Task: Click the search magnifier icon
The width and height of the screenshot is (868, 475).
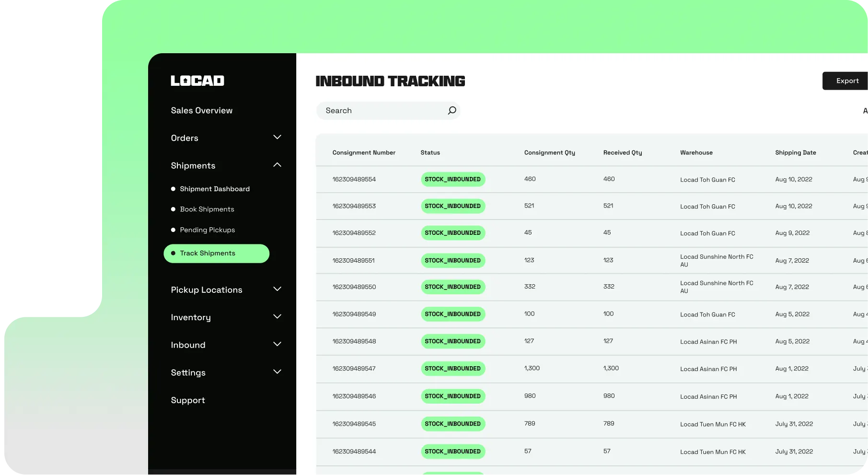Action: [451, 110]
